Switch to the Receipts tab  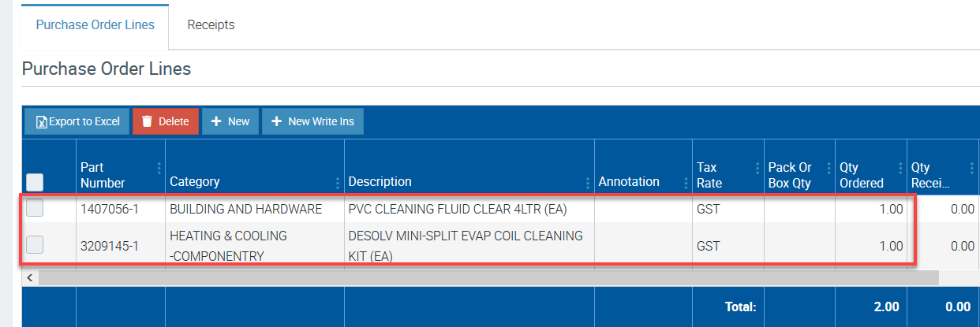click(211, 25)
